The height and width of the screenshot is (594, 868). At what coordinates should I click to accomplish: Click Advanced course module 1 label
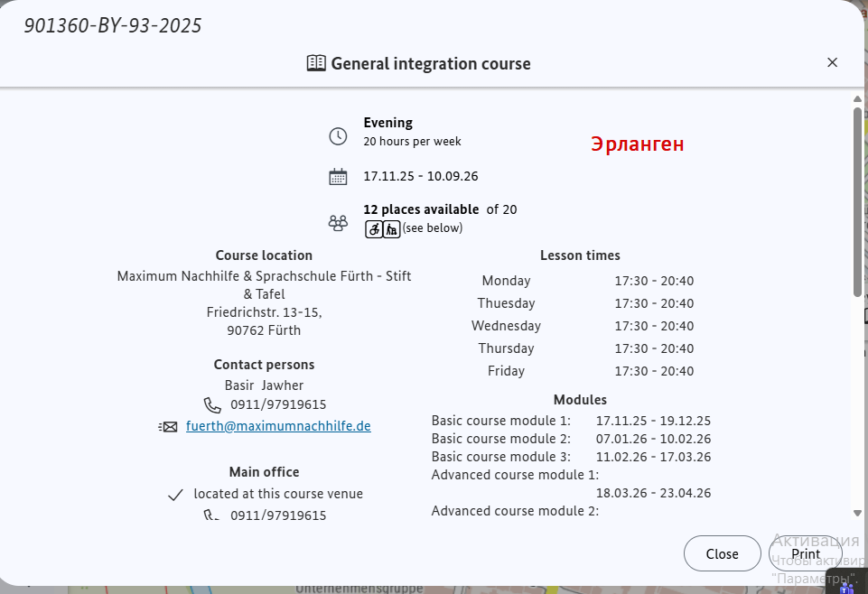click(515, 475)
